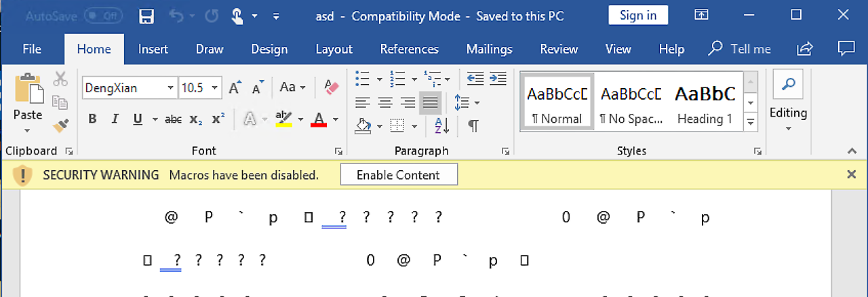The image size is (868, 297).
Task: Click the Shading paint bucket icon
Action: pos(363,125)
